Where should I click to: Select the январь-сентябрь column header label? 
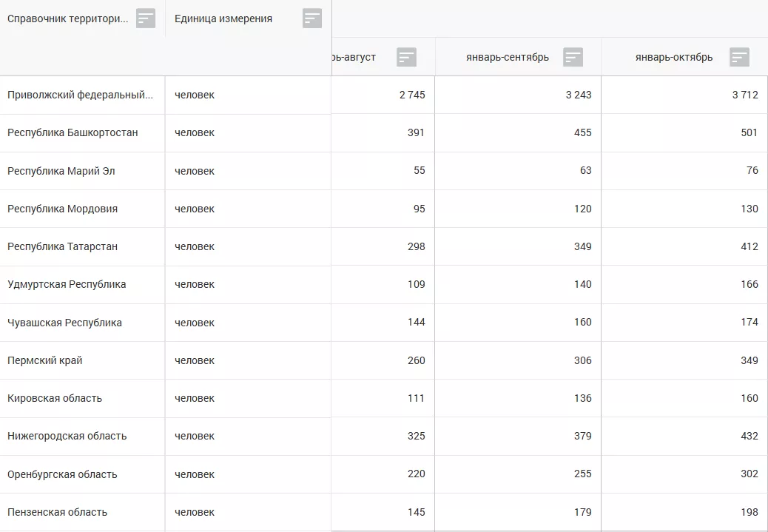(x=507, y=58)
